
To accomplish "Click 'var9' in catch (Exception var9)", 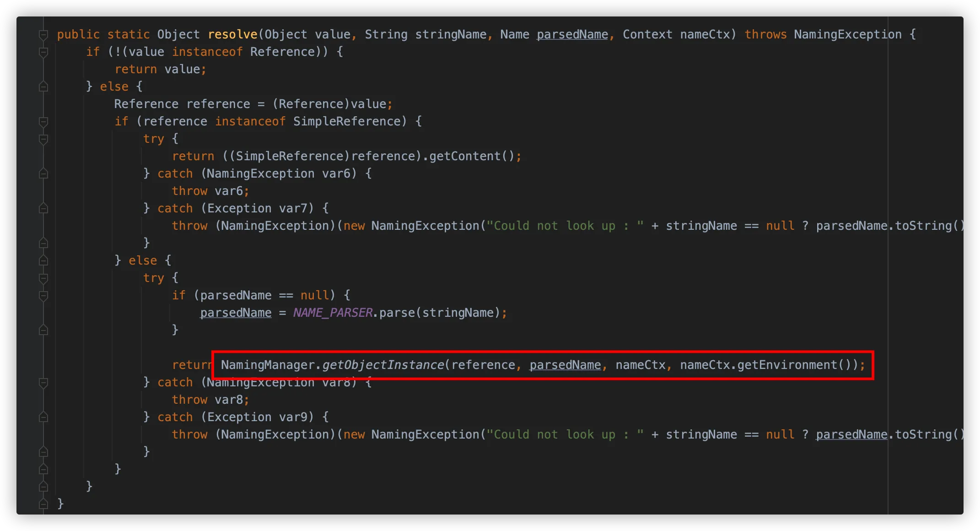I will (293, 417).
